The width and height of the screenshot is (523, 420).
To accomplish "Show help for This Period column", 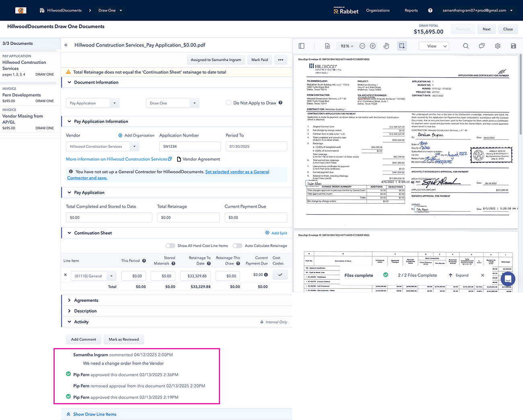I will pos(144,261).
